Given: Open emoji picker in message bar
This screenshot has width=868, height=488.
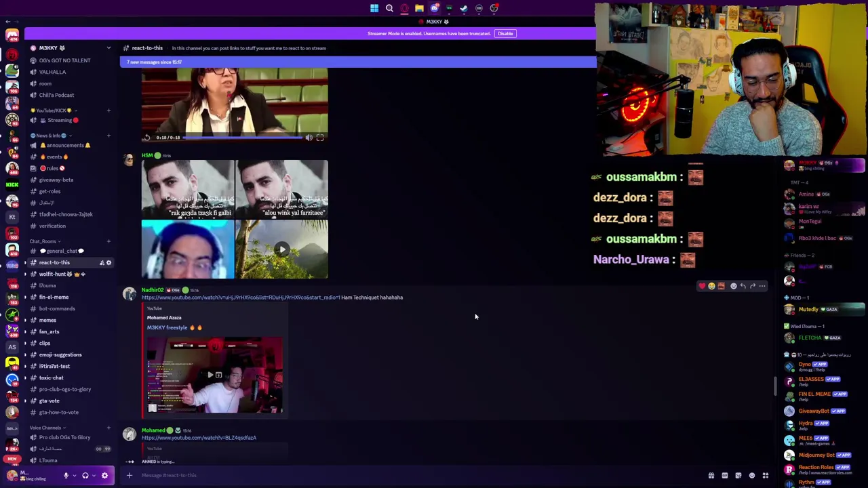Looking at the screenshot, I should pyautogui.click(x=752, y=476).
